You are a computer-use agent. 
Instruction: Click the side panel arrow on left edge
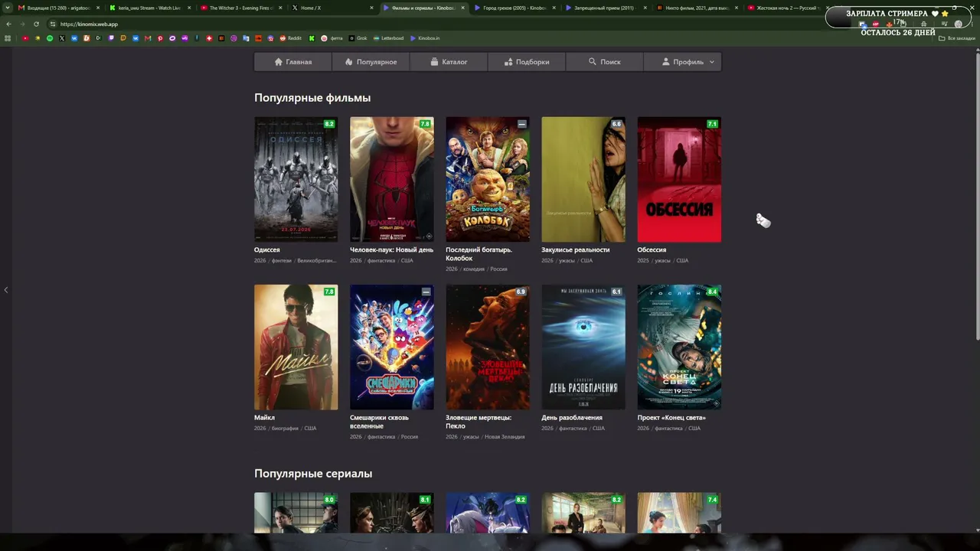tap(6, 290)
